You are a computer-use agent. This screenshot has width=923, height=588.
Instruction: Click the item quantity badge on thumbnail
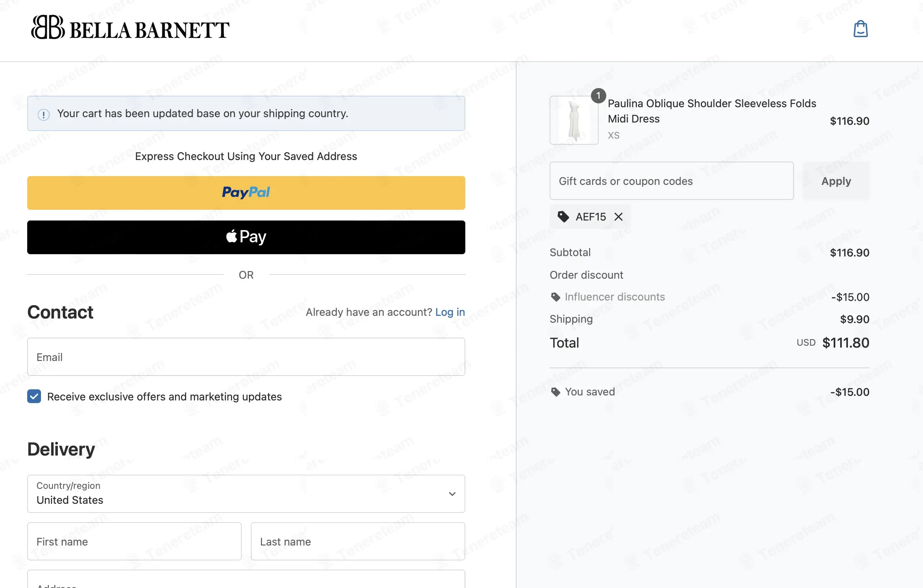598,95
